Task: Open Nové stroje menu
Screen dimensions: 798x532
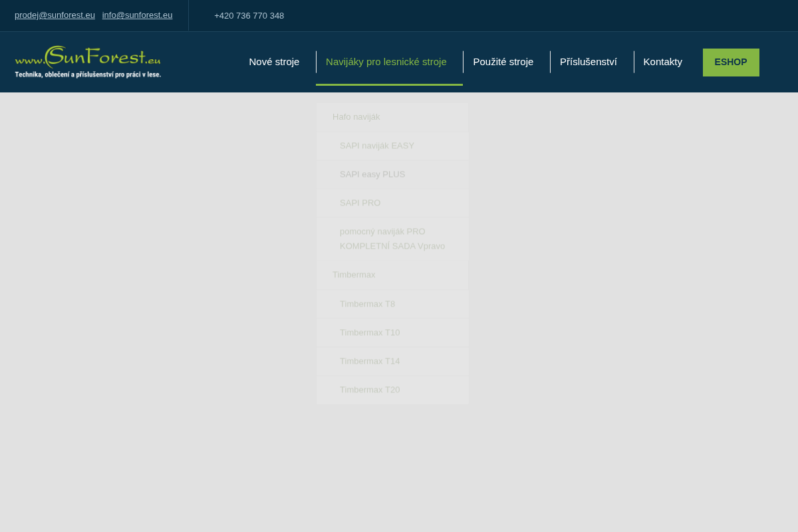Action: [x=274, y=62]
